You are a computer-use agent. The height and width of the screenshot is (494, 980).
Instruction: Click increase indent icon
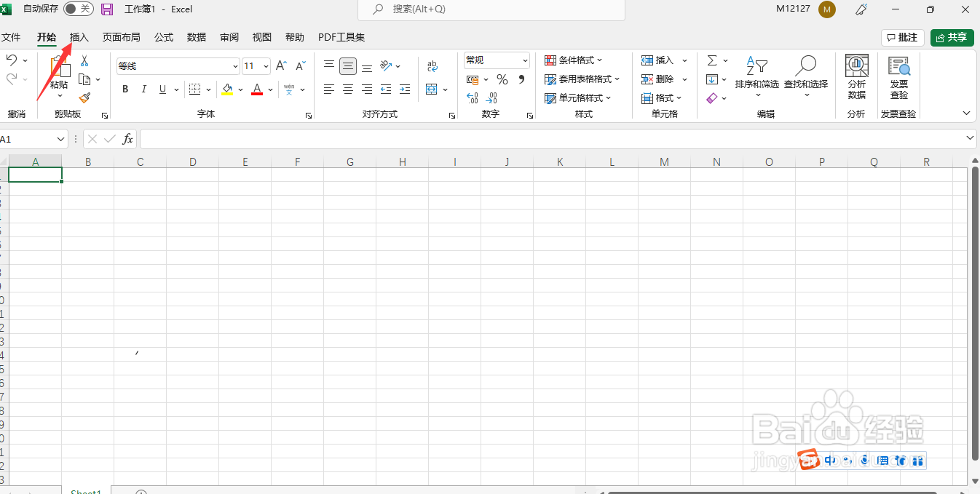[404, 89]
